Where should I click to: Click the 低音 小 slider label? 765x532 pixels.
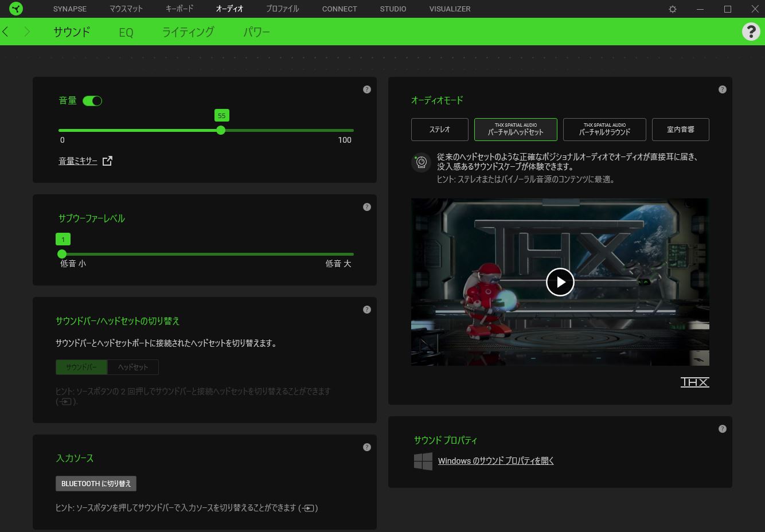coord(73,264)
